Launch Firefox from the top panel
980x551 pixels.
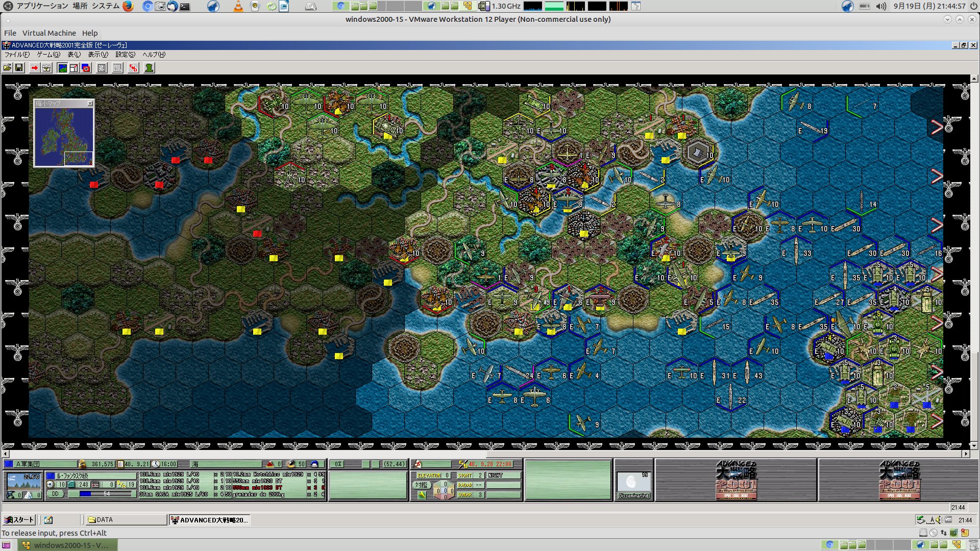(x=128, y=6)
